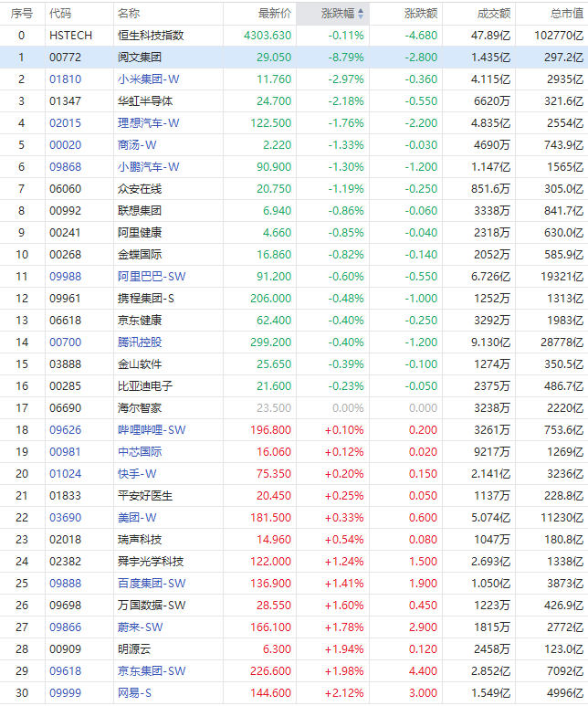Sort by the 涨跌幅 column arrow icon
588x706 pixels.
(x=361, y=14)
